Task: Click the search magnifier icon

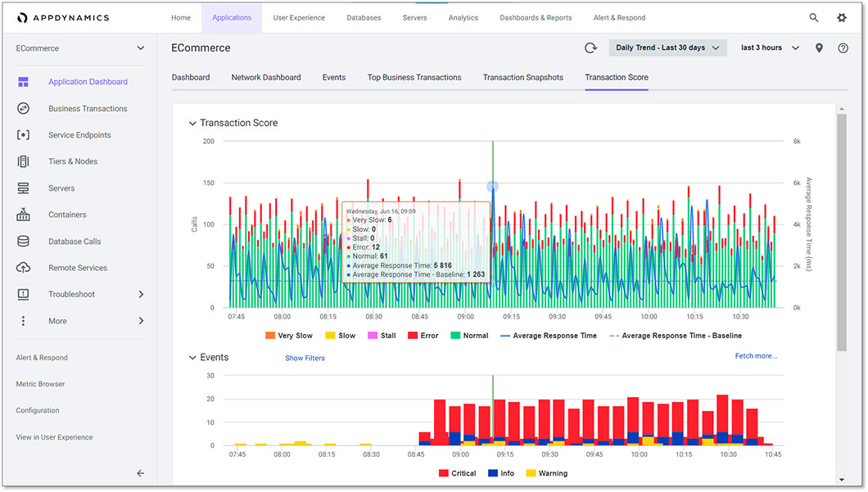Action: (813, 17)
